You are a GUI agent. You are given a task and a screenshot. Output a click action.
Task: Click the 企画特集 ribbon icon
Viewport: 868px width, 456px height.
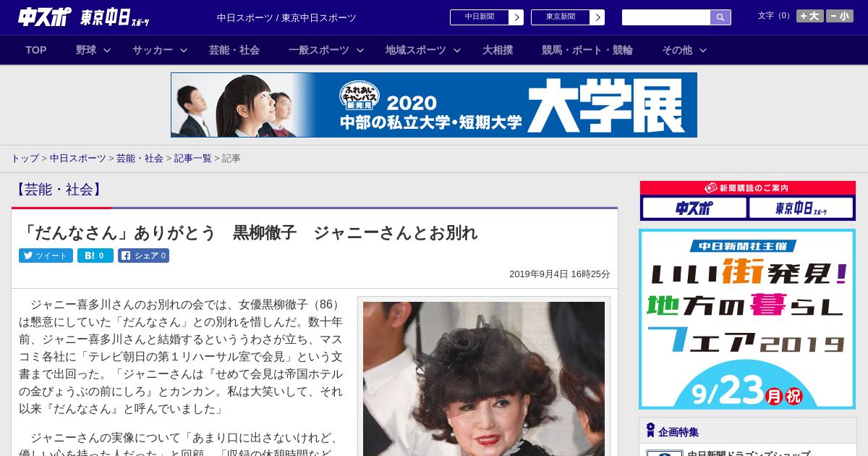click(x=650, y=431)
